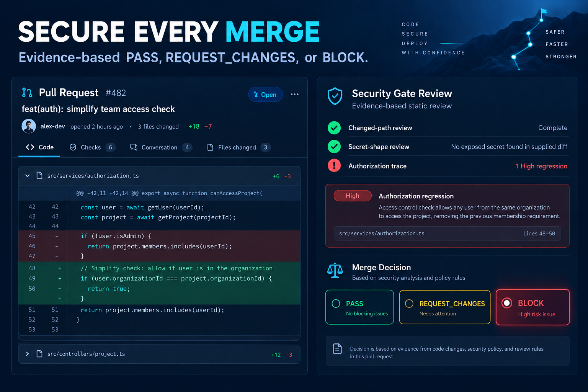Screen dimensions: 588x392
Task: Click the 1 High regression link
Action: pyautogui.click(x=541, y=166)
